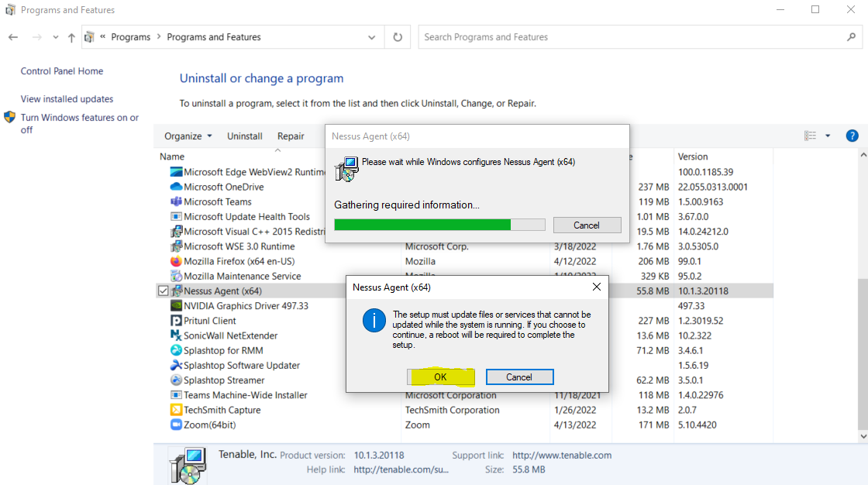Select the Splashtop Software Updater icon
This screenshot has width=868, height=485.
point(176,366)
